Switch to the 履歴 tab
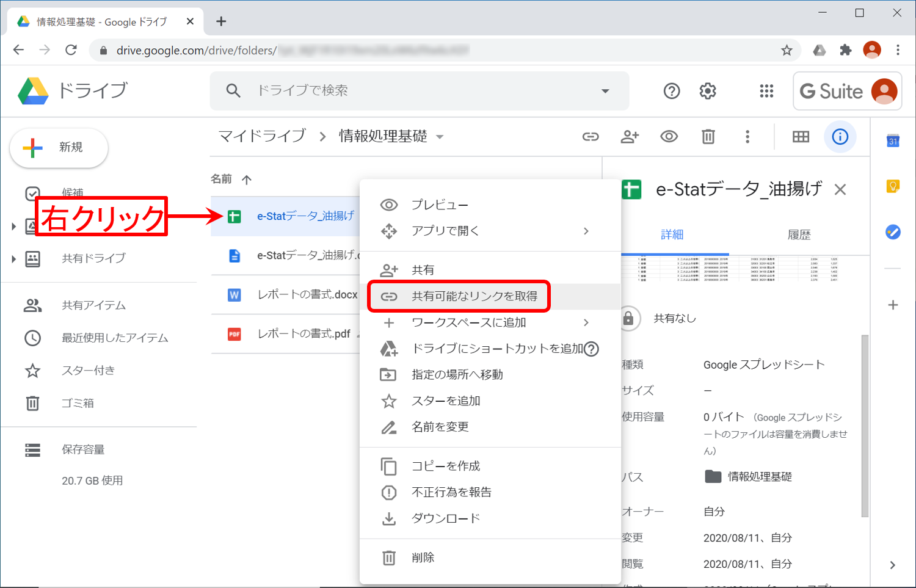 point(799,235)
